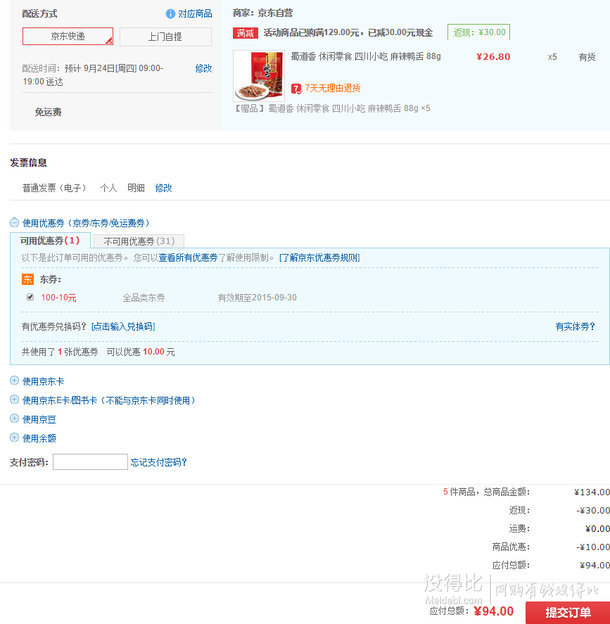Click the 有效期至2015-09-30 coupon text
This screenshot has height=624, width=610.
point(257,297)
